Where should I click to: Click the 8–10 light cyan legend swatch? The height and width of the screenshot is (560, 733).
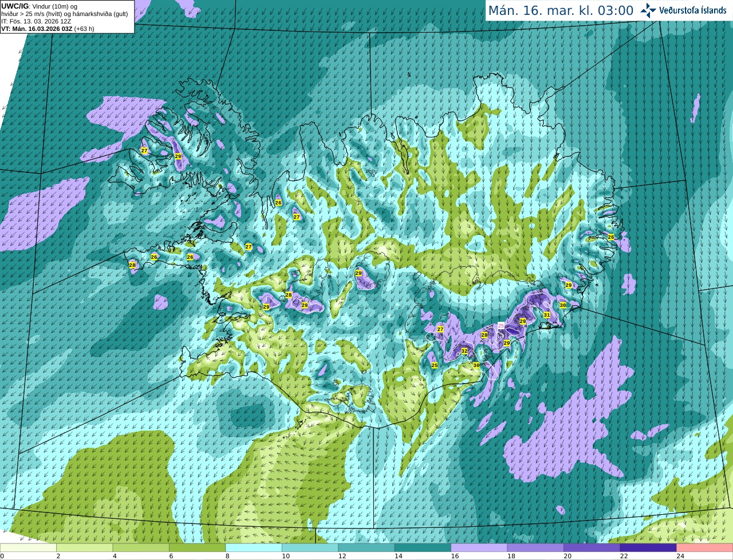(254, 547)
